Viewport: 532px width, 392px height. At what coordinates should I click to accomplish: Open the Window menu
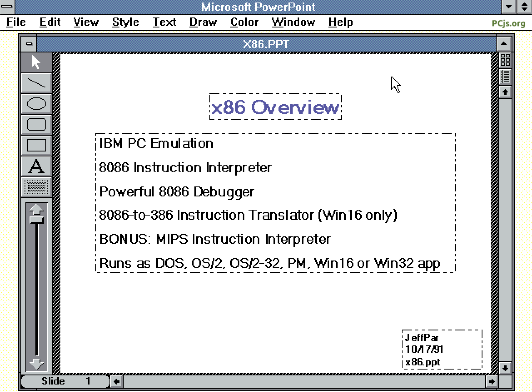tap(293, 22)
